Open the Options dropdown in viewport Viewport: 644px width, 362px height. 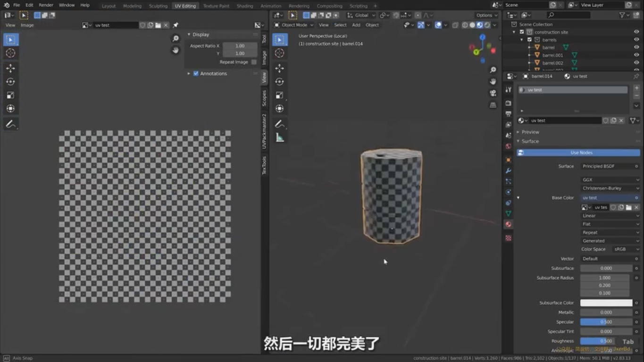(x=486, y=15)
